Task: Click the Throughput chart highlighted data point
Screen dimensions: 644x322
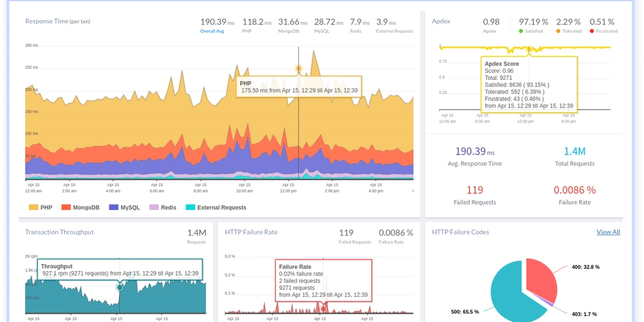Action: click(x=120, y=287)
